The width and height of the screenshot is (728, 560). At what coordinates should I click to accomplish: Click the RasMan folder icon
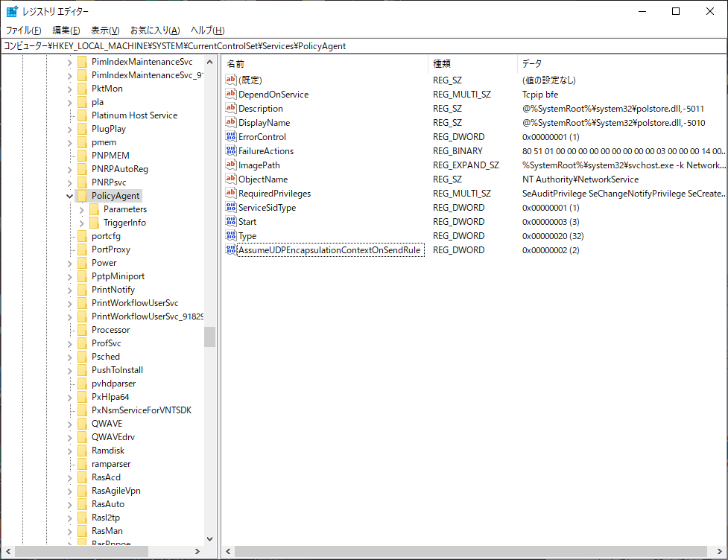coord(82,530)
